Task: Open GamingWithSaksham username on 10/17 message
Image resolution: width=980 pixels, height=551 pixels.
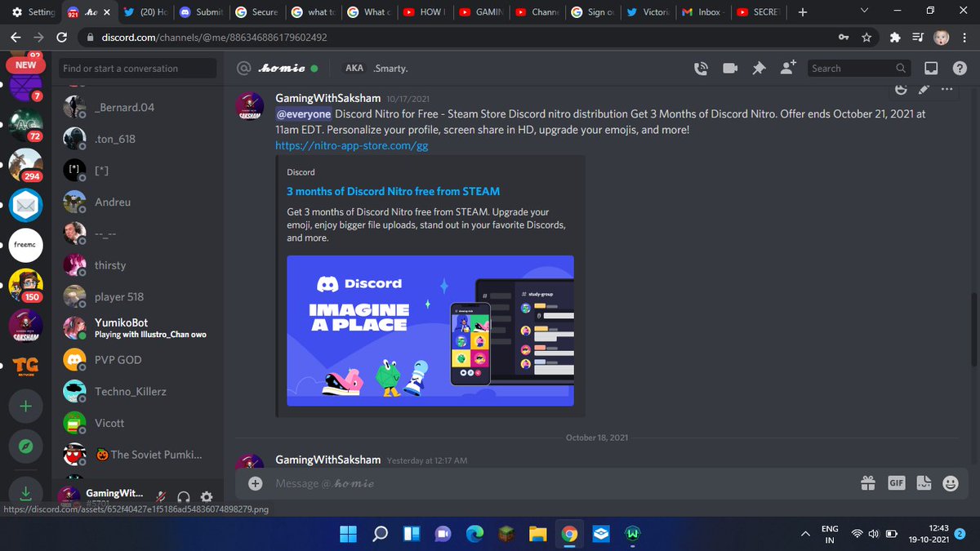Action: (x=328, y=99)
